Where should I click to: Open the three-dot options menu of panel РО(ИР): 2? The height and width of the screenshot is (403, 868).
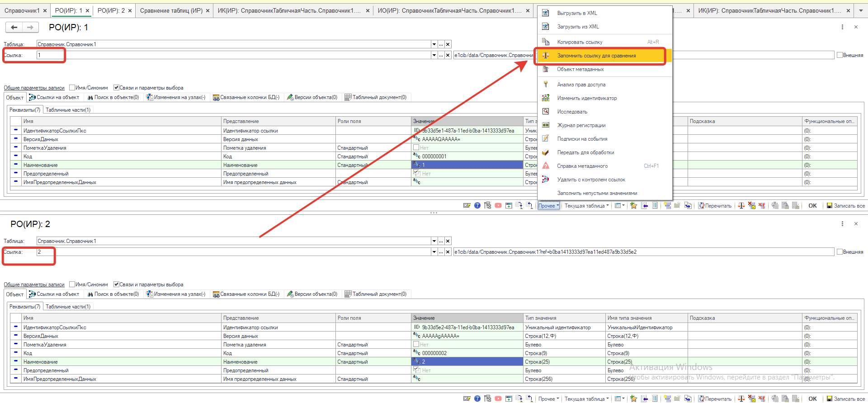842,224
